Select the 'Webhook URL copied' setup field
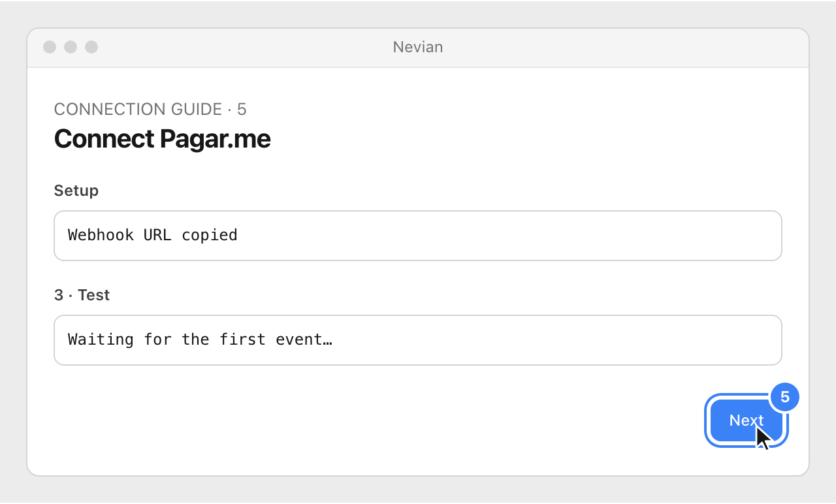The width and height of the screenshot is (836, 504). click(418, 236)
